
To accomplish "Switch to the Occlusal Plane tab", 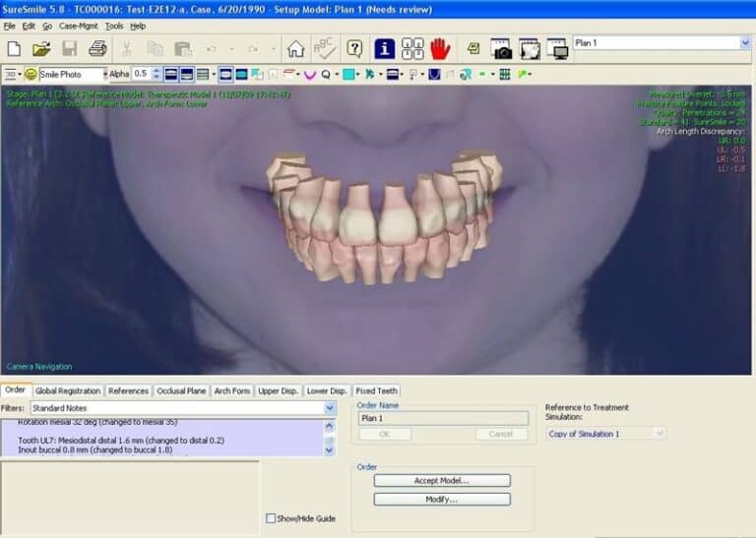I will 181,390.
